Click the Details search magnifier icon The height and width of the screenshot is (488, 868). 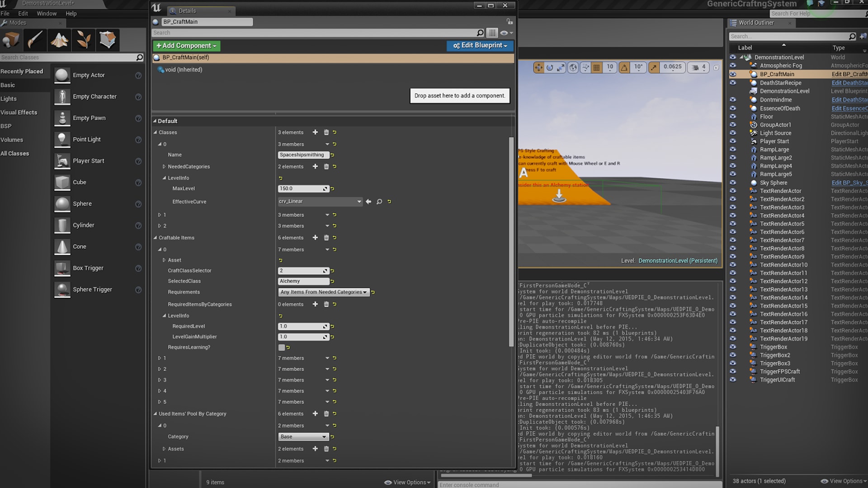pos(480,33)
